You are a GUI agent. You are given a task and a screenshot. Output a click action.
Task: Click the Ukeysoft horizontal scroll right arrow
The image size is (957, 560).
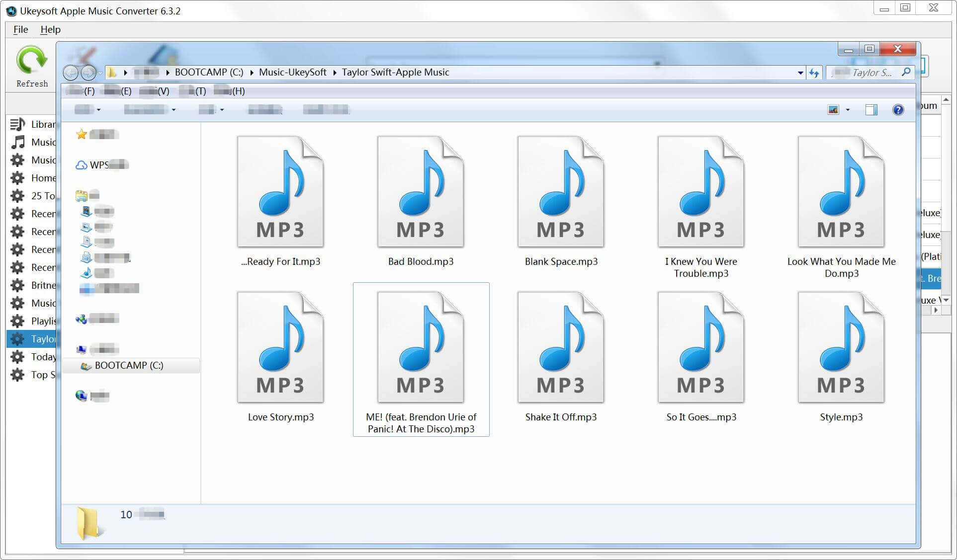point(936,310)
